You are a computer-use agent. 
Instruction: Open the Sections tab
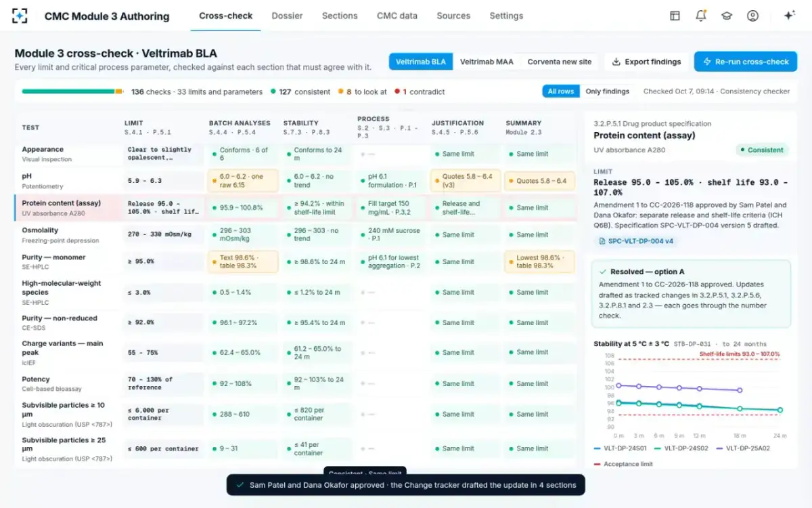pos(340,16)
